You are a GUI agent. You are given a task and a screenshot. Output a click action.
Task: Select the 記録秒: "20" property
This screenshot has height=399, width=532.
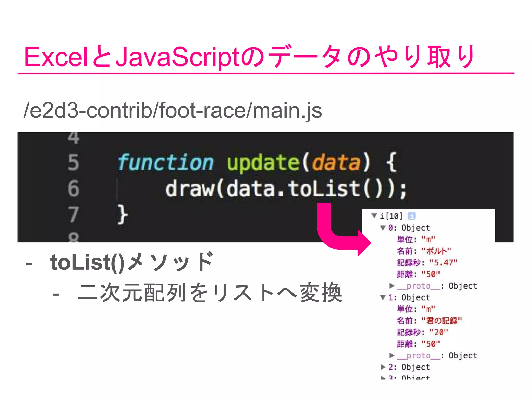tap(422, 332)
